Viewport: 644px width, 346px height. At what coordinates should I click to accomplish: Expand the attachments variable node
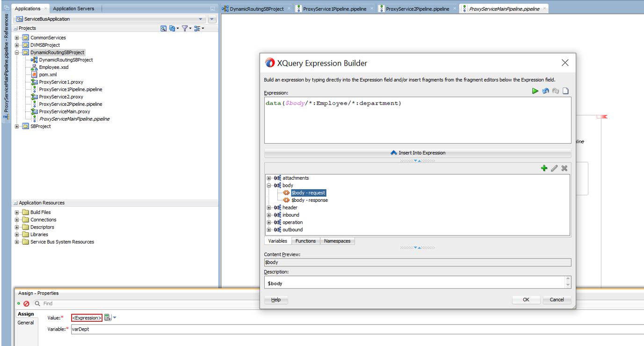click(269, 178)
